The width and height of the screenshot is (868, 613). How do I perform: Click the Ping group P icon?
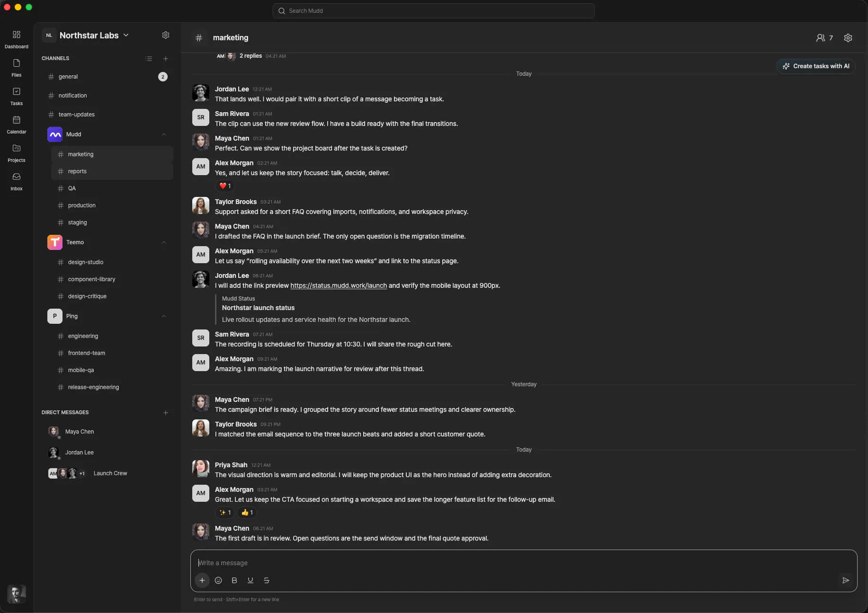click(55, 316)
